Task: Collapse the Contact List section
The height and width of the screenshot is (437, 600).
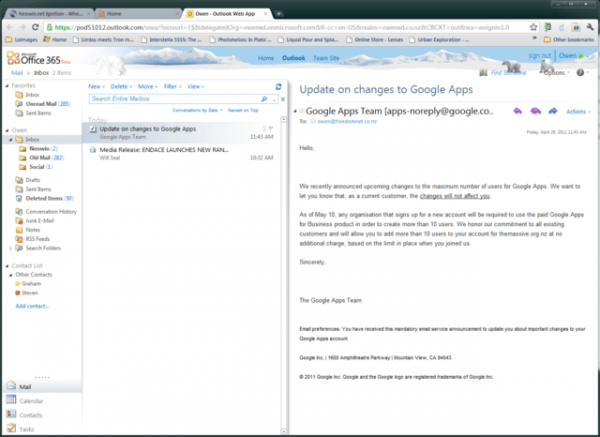Action: coord(7,266)
